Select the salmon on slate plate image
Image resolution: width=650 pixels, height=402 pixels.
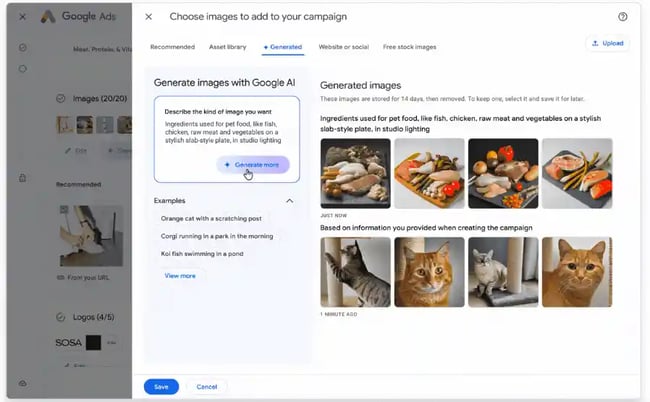click(577, 173)
